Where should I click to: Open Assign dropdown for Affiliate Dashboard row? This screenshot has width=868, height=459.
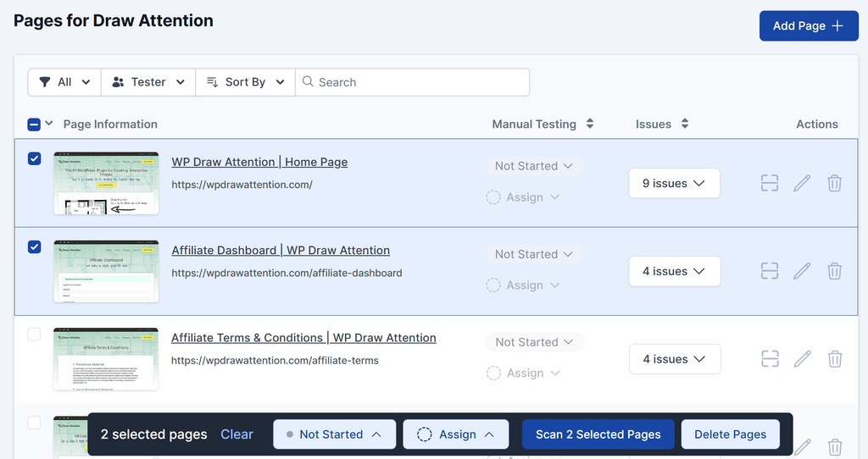click(523, 285)
